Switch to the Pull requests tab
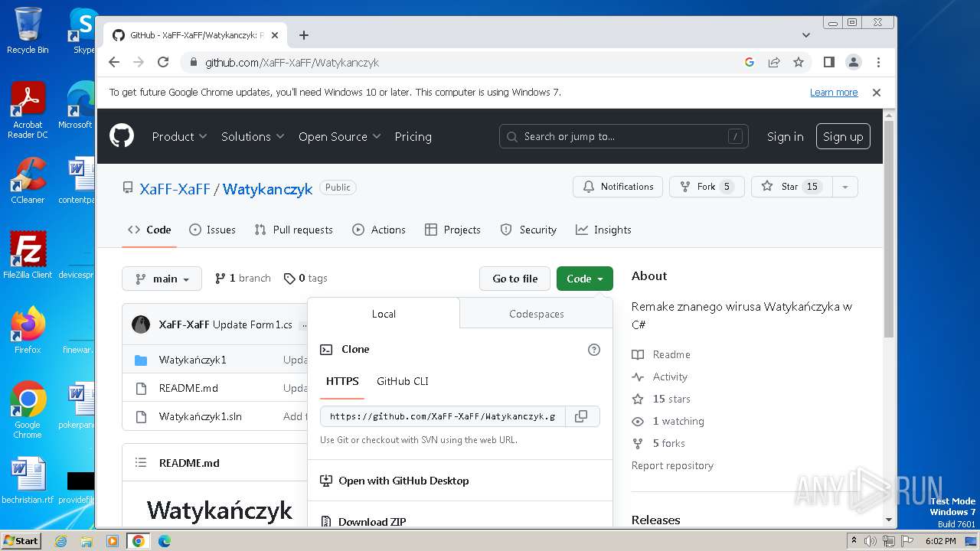This screenshot has height=551, width=980. pyautogui.click(x=293, y=230)
